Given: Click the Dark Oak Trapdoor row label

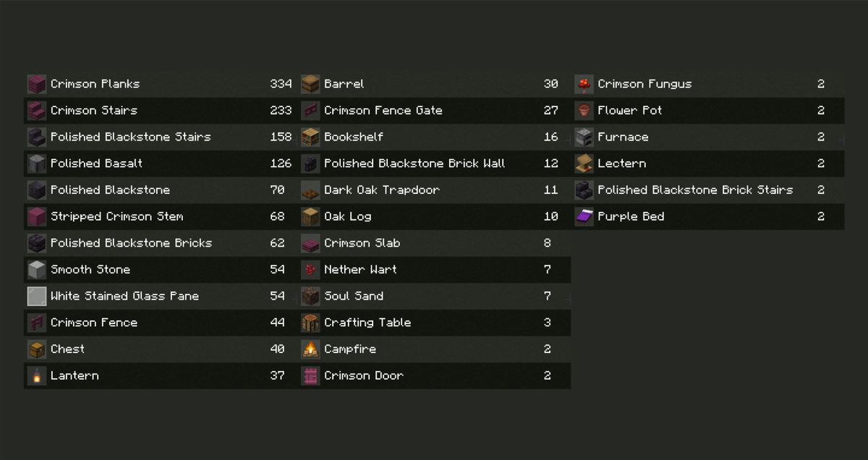Looking at the screenshot, I should [x=381, y=190].
